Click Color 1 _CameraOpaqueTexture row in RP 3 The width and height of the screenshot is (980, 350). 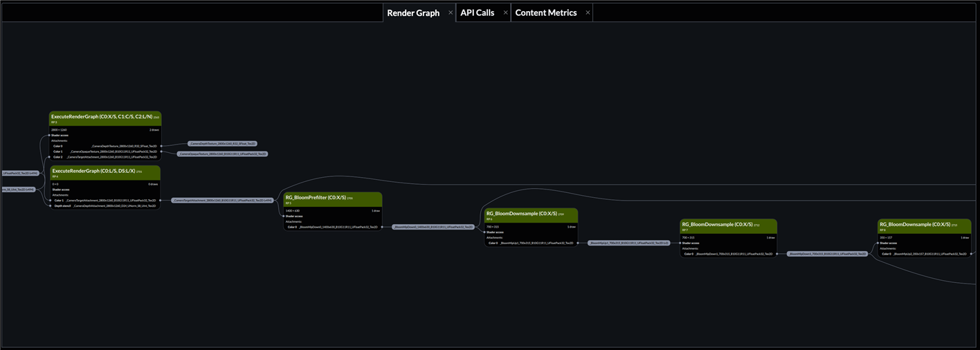click(x=105, y=151)
